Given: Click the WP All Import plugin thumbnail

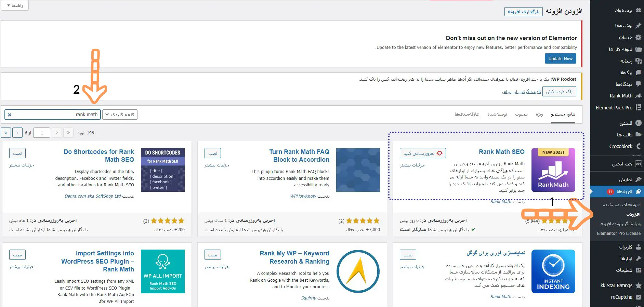Looking at the screenshot, I should [163, 271].
